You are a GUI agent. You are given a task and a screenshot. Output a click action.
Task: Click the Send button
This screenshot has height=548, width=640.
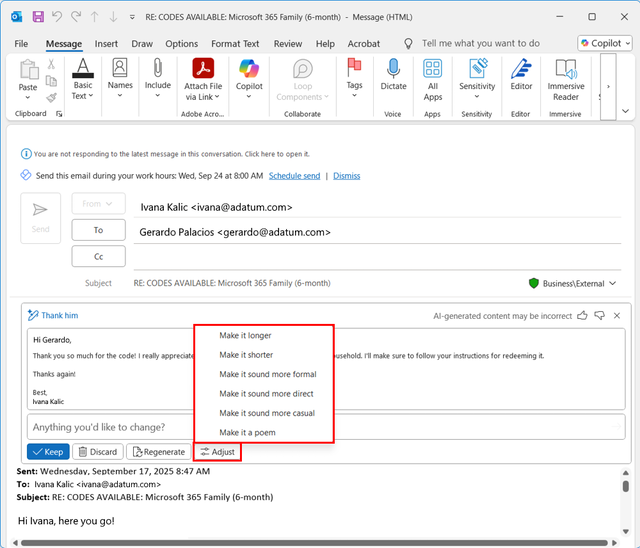pos(40,218)
